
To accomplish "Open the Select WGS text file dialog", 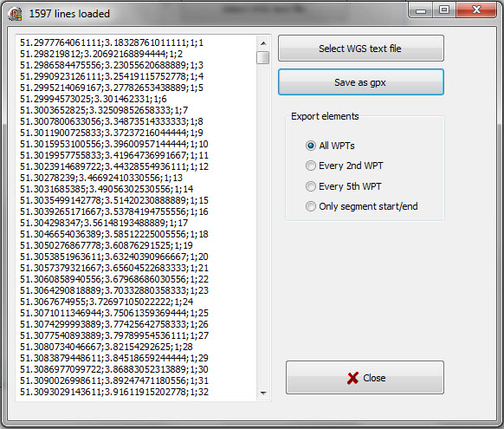I will coord(360,49).
